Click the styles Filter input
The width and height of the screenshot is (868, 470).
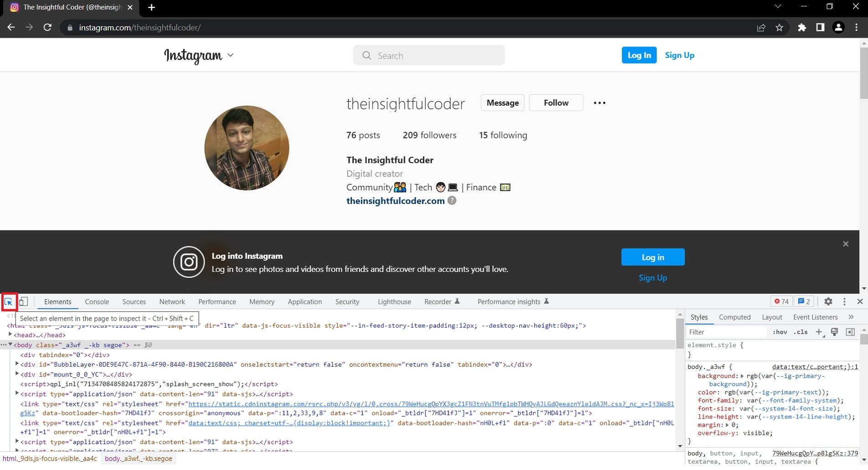(x=726, y=332)
